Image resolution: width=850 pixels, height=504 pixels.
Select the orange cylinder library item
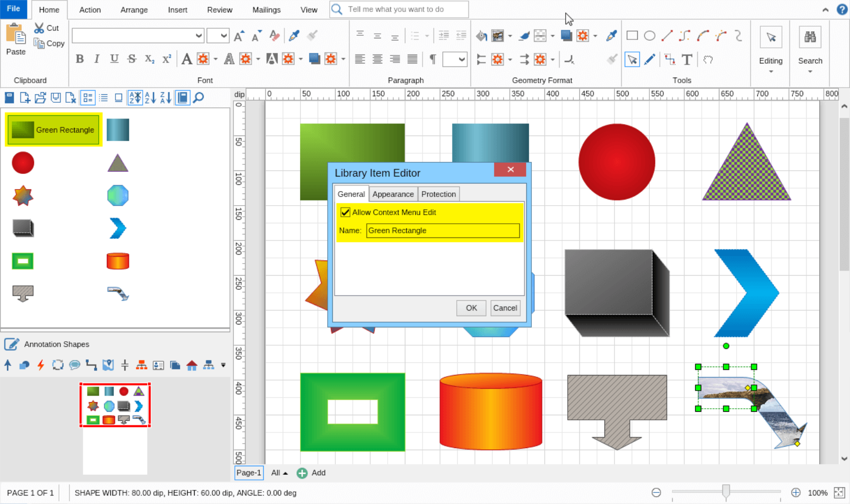pos(118,261)
